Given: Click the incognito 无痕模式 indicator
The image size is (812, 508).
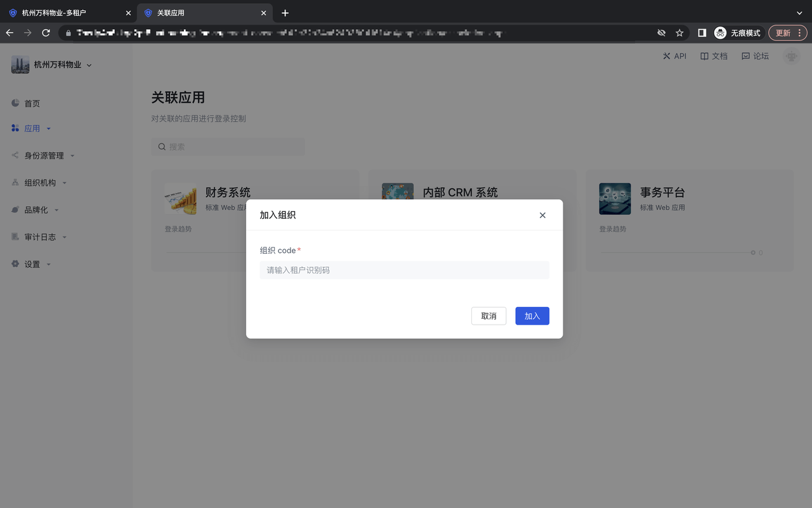Looking at the screenshot, I should click(738, 33).
